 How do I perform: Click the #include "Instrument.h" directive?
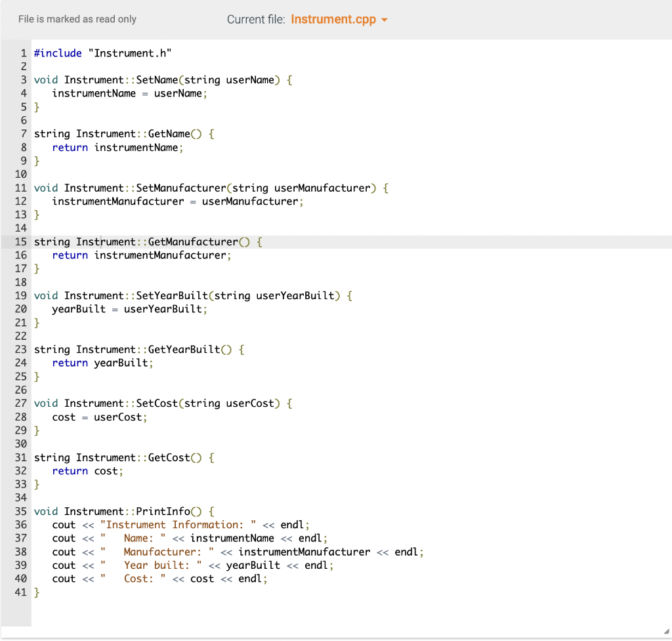click(102, 53)
